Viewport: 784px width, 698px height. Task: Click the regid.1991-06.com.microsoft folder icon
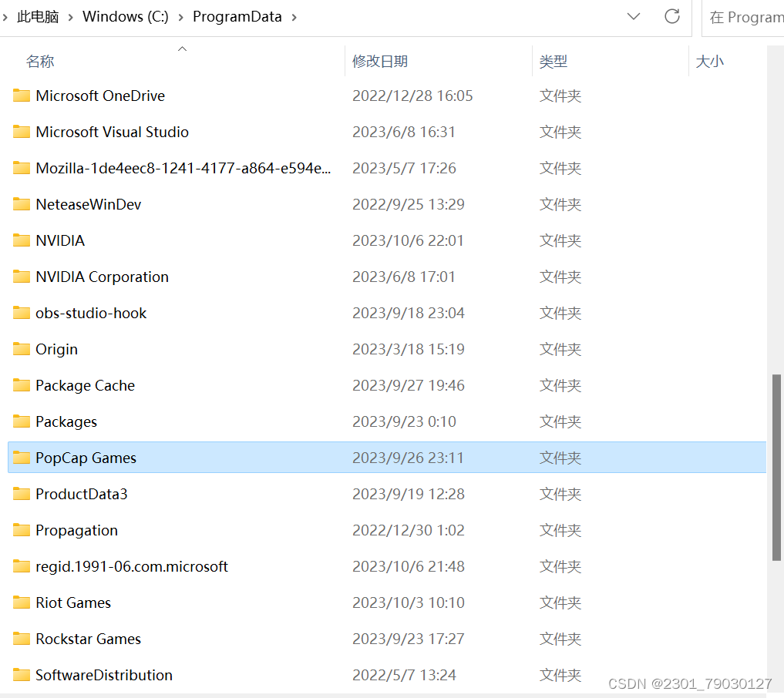tap(21, 566)
